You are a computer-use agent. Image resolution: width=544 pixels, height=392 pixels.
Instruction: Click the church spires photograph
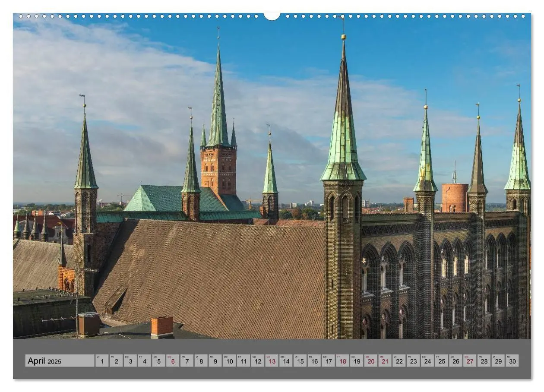[x=272, y=176]
